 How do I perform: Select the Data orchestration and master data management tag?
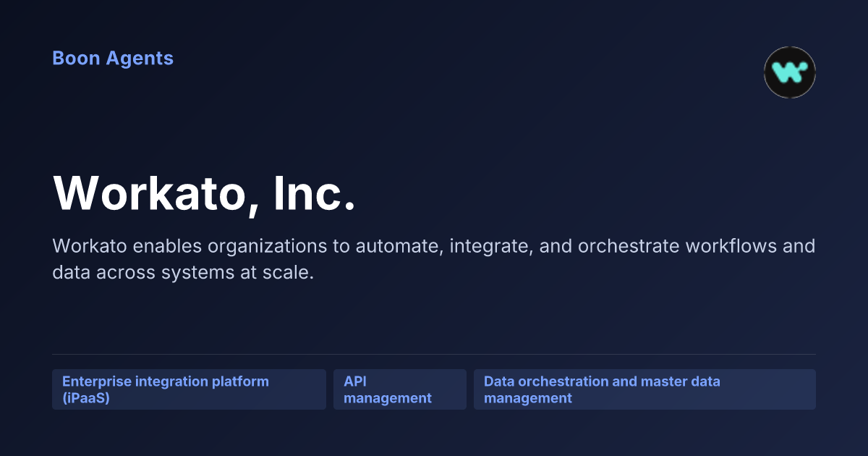click(644, 389)
